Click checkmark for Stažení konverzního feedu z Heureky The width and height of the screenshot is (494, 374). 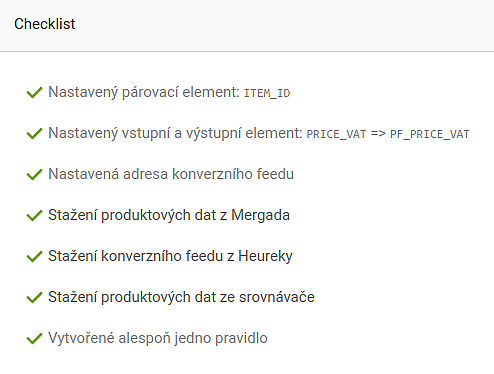[34, 256]
